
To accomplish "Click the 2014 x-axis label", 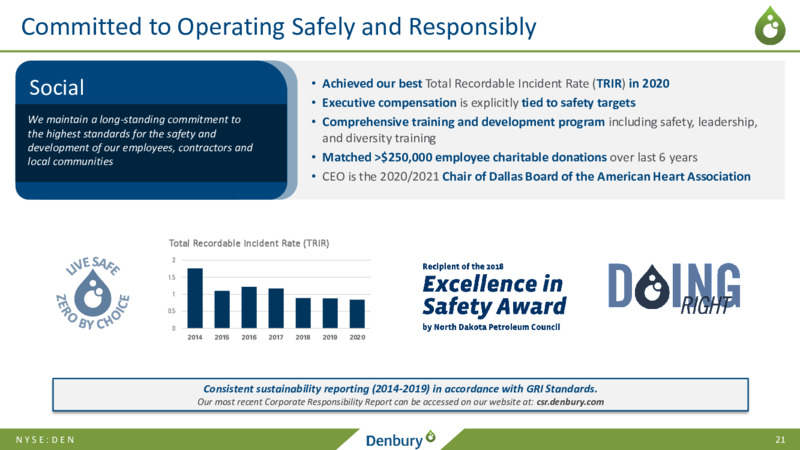I will pos(195,337).
